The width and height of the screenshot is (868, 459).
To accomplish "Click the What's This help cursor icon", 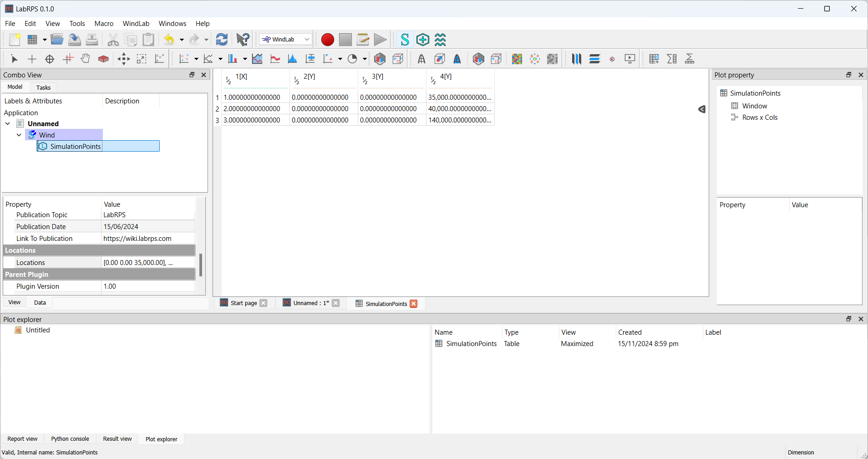I will pyautogui.click(x=243, y=40).
